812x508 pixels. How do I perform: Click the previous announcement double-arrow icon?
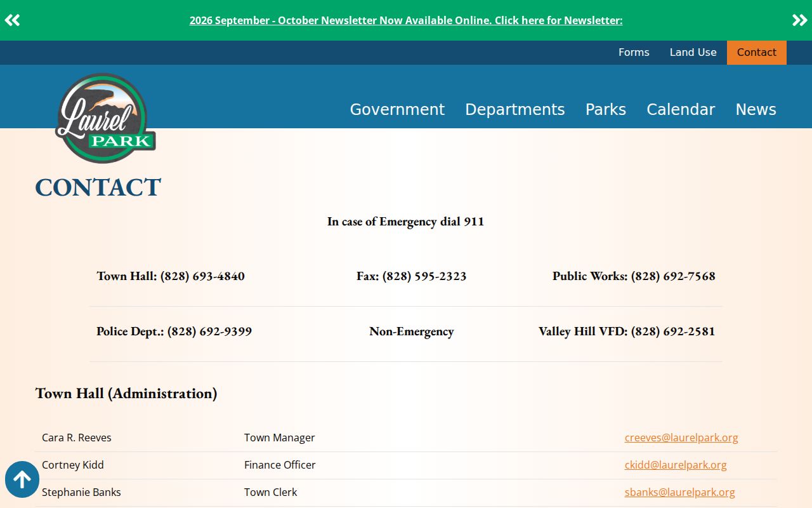point(12,20)
